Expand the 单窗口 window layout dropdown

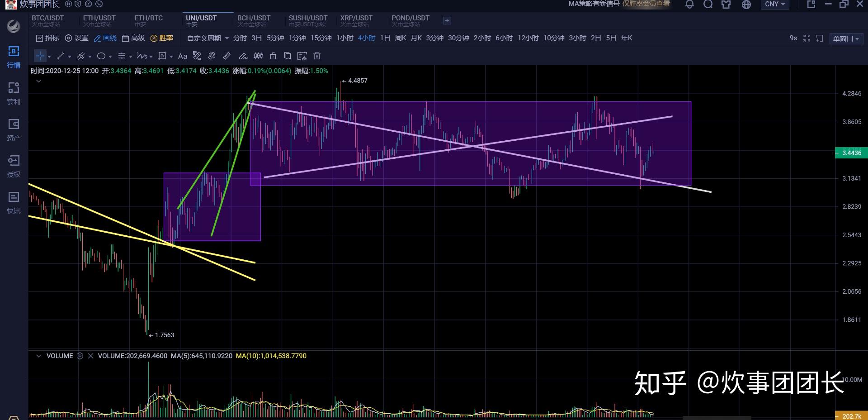pos(846,38)
